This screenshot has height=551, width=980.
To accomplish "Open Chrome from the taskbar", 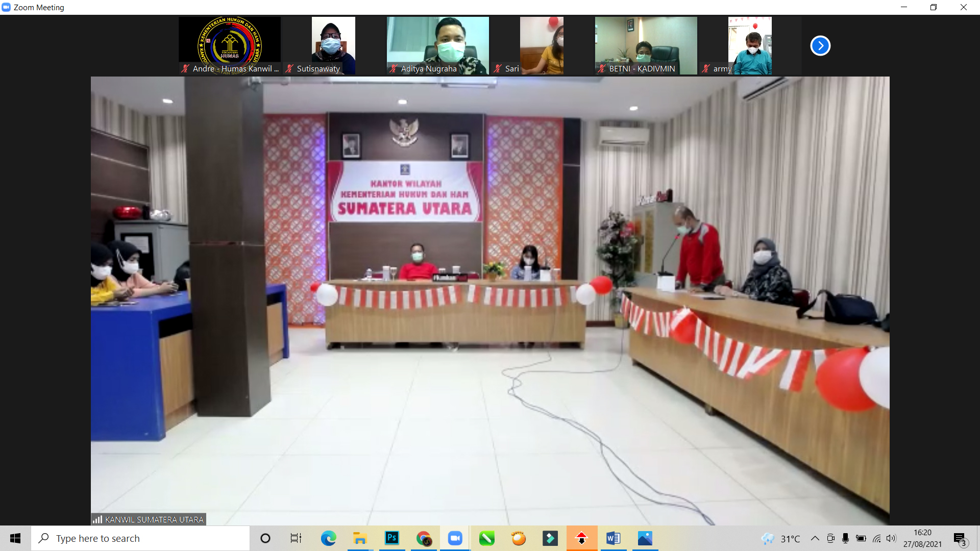I will click(x=424, y=538).
